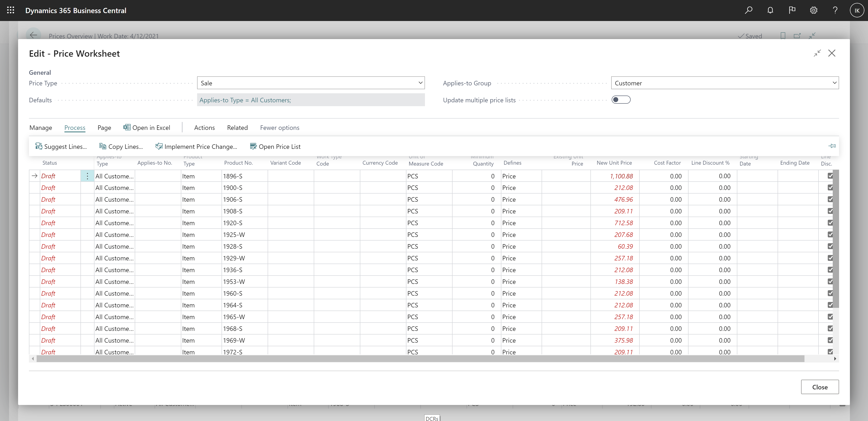Toggle the Update multiple price lists switch
This screenshot has width=868, height=421.
tap(621, 100)
